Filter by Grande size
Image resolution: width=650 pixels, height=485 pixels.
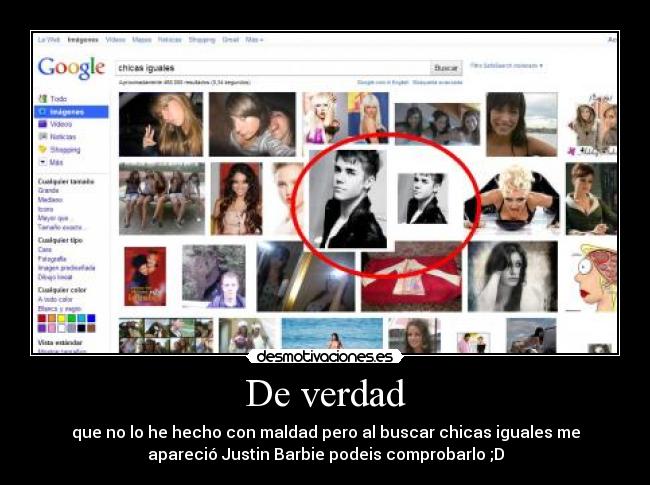point(49,191)
